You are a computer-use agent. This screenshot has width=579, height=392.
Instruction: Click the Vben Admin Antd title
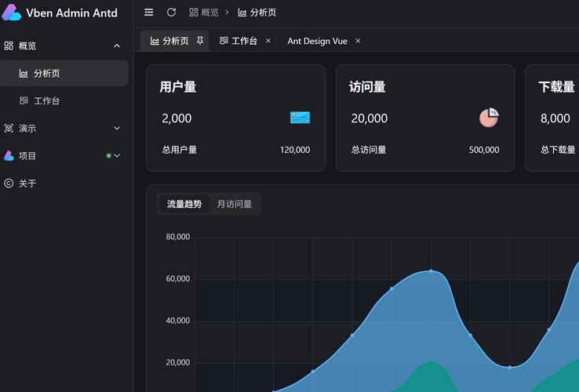71,13
